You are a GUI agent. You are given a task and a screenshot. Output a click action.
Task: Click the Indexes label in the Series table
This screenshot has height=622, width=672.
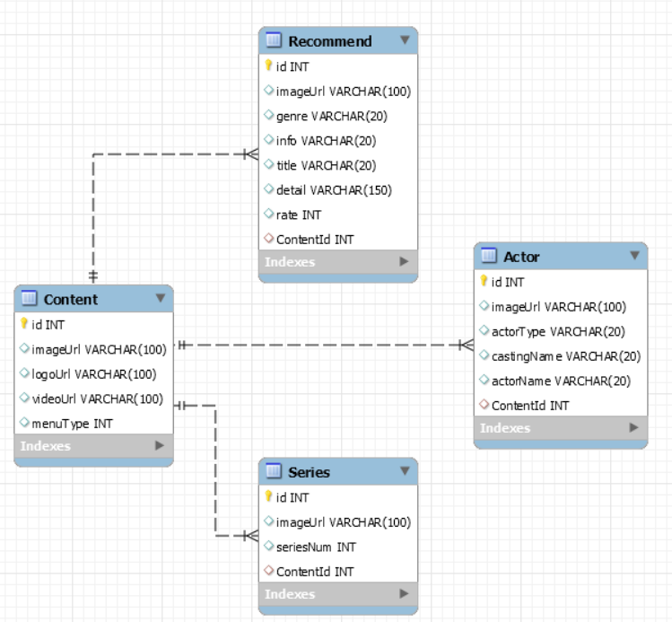(x=290, y=594)
